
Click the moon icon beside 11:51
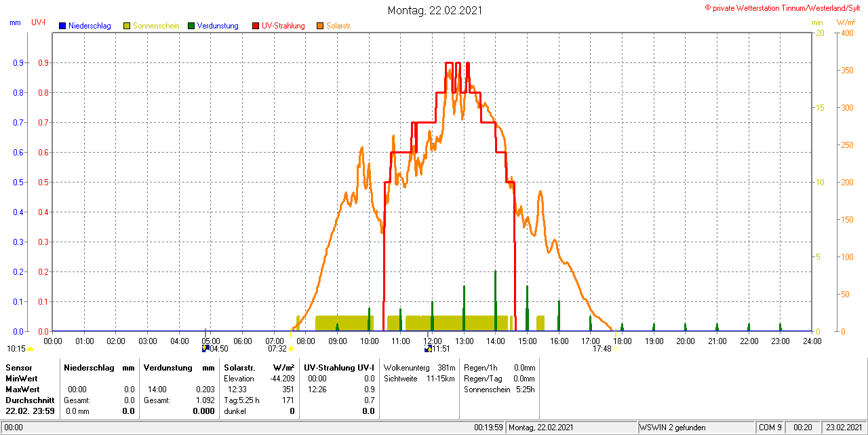[428, 348]
